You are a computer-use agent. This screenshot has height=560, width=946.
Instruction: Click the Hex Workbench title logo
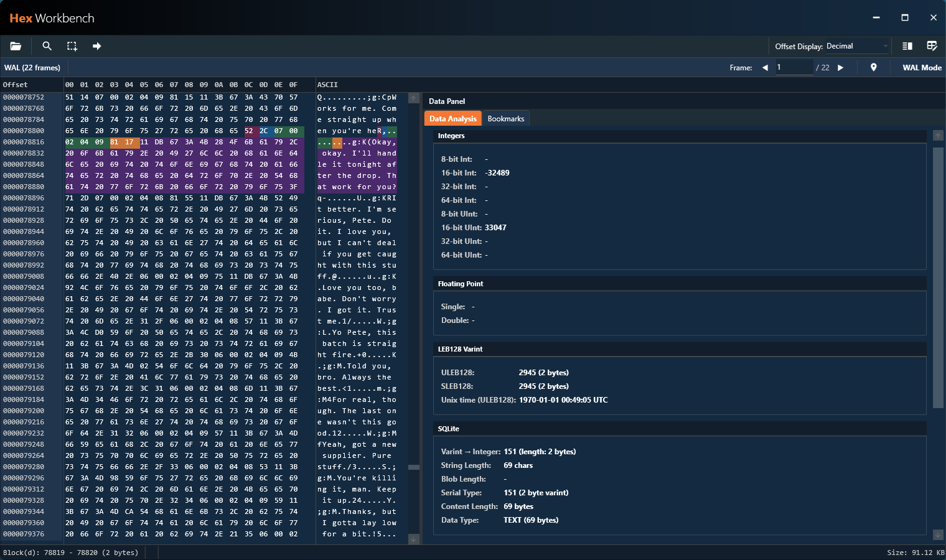tap(52, 18)
